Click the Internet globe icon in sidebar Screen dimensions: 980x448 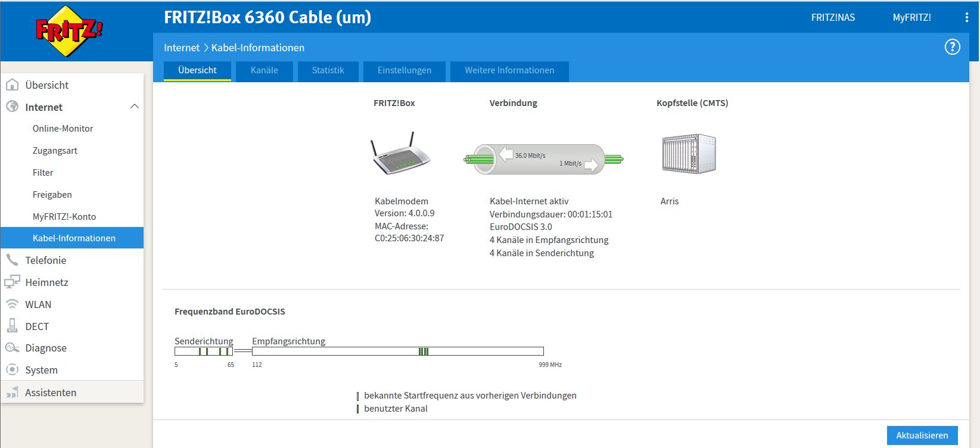12,107
